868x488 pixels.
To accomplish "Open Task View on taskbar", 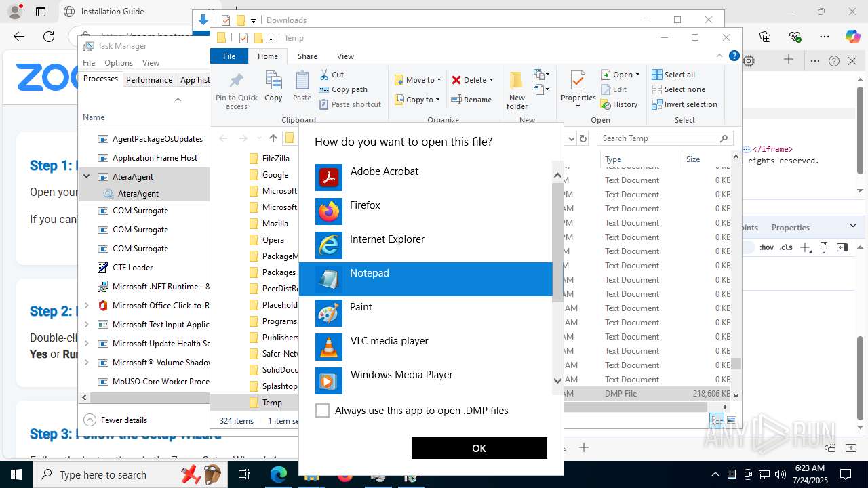I will (244, 475).
